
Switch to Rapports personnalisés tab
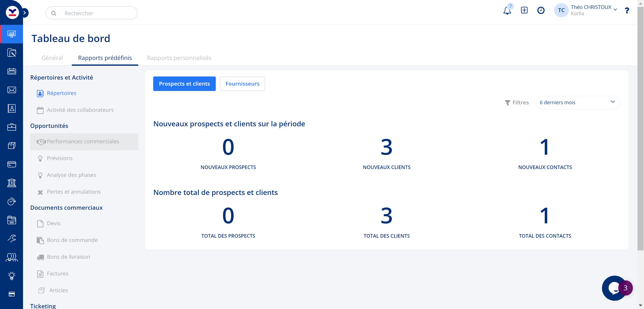click(x=179, y=58)
